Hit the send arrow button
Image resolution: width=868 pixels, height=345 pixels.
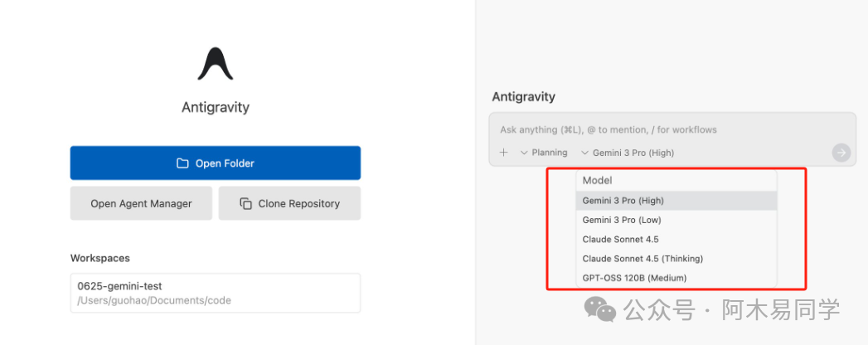point(841,153)
